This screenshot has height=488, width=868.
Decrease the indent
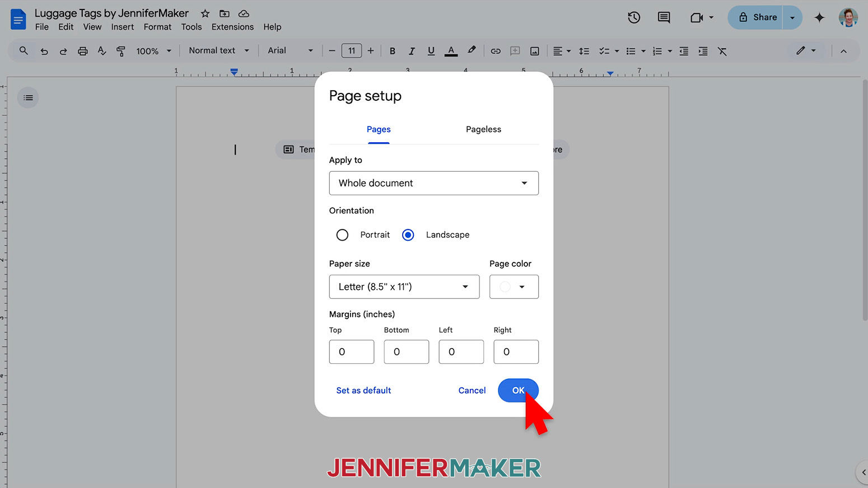coord(684,51)
